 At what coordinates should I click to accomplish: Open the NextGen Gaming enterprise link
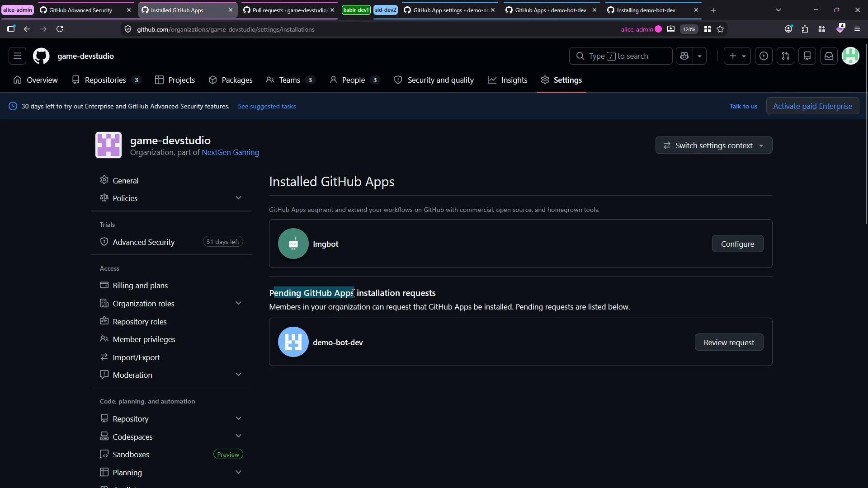click(x=230, y=153)
